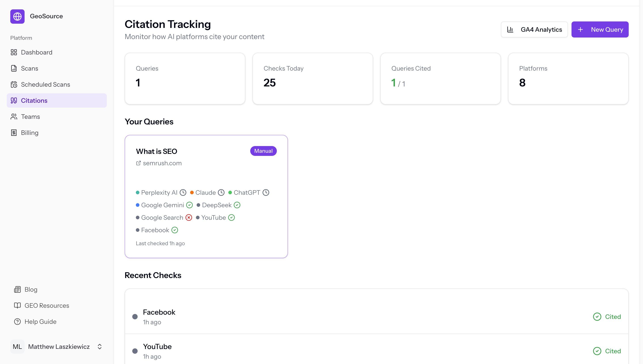
Task: Click the Citations quote icon
Action: 14,100
